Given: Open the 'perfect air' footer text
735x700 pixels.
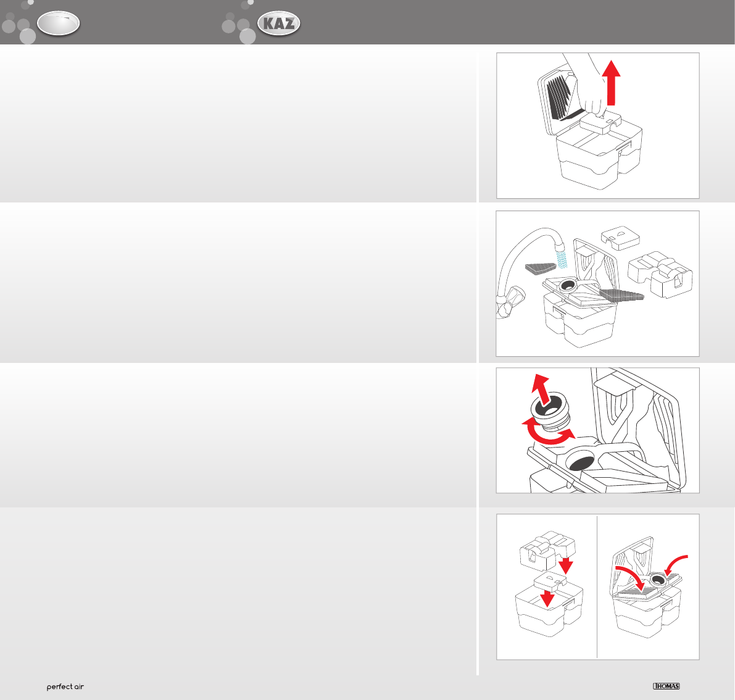Looking at the screenshot, I should coord(65,686).
